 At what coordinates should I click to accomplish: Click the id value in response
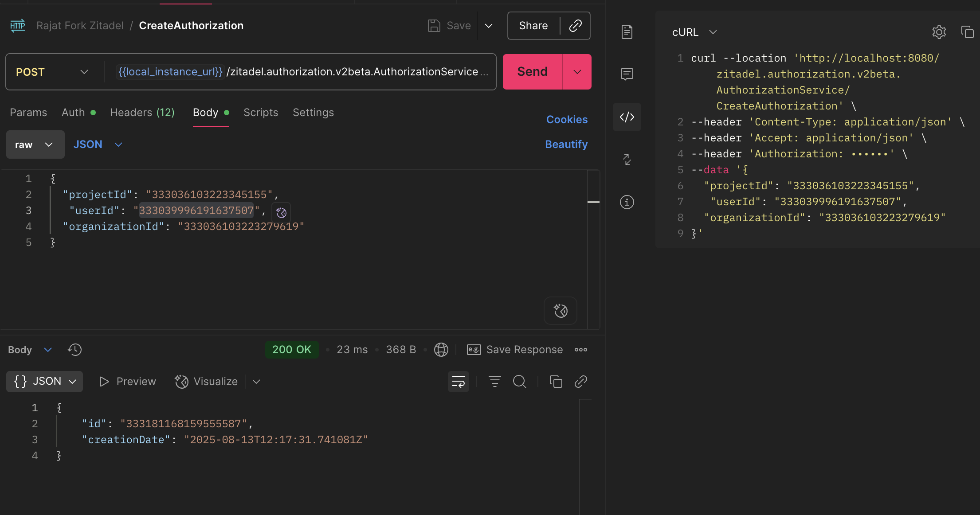[x=183, y=424]
